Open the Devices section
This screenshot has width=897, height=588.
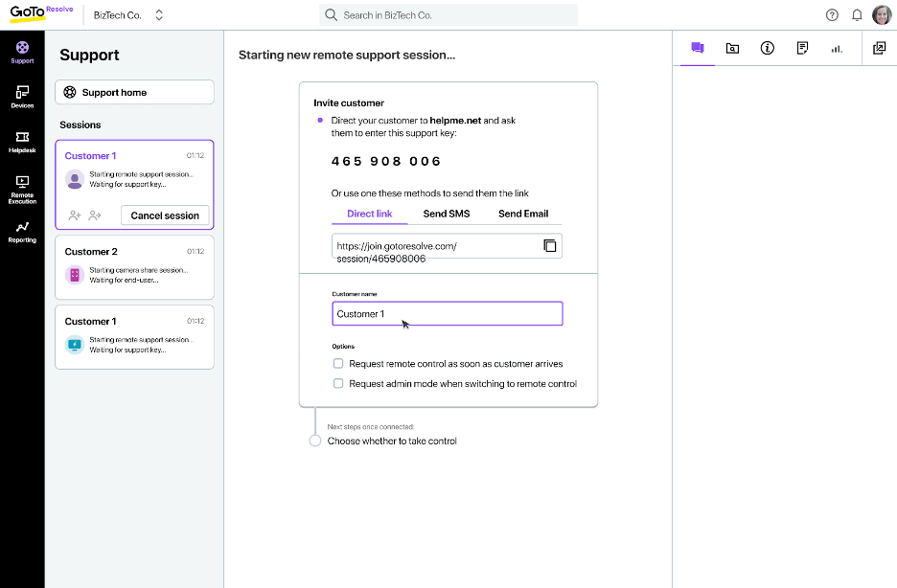[x=21, y=96]
